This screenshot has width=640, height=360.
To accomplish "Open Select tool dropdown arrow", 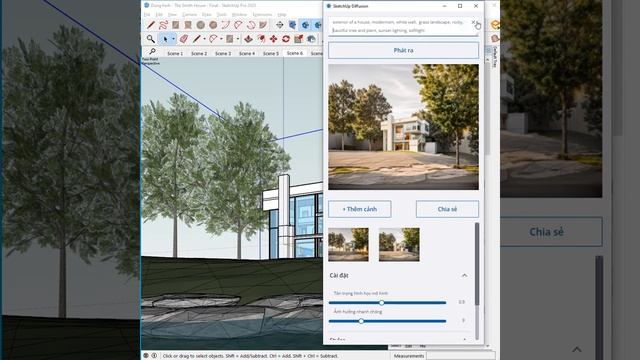I will (x=173, y=39).
